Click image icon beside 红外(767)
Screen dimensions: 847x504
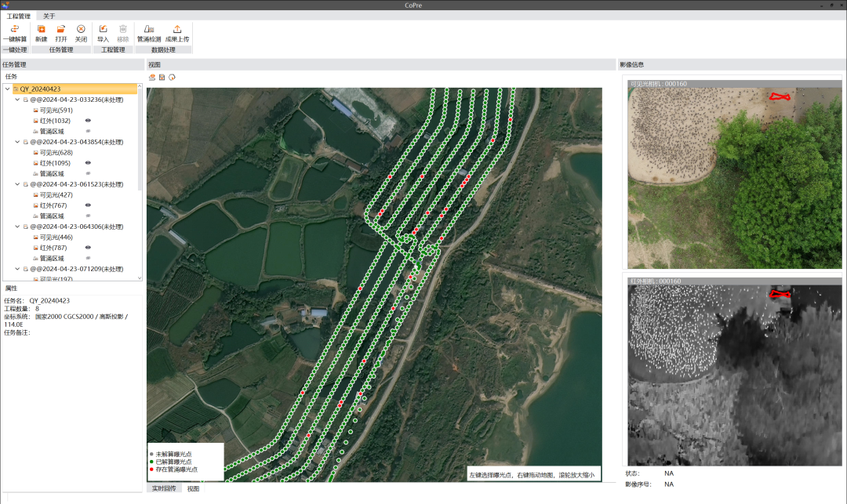click(x=35, y=205)
